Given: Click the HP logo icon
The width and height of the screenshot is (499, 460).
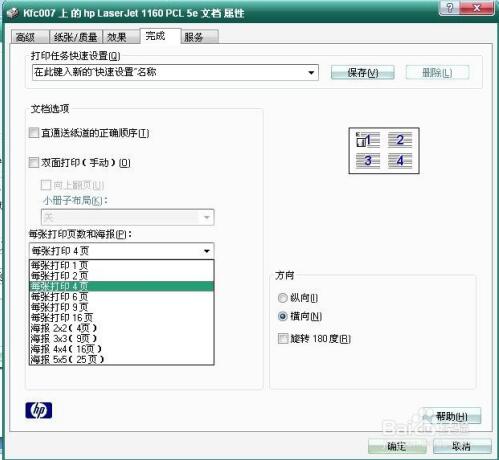Looking at the screenshot, I should [x=39, y=410].
